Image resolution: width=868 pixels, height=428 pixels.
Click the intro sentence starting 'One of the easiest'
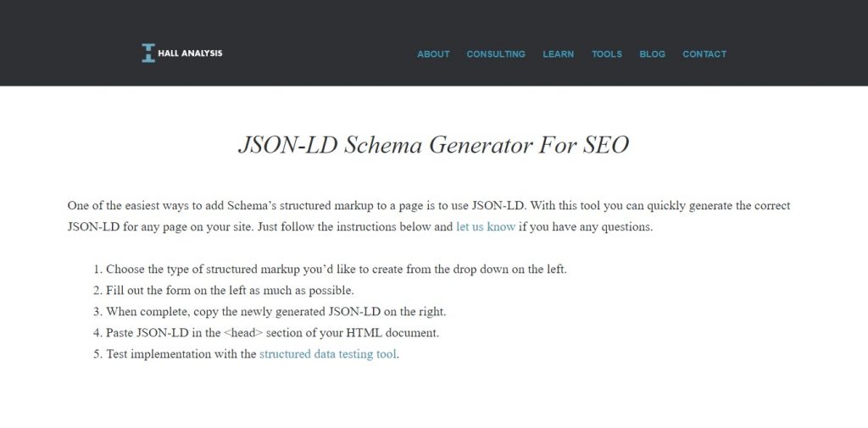428,205
